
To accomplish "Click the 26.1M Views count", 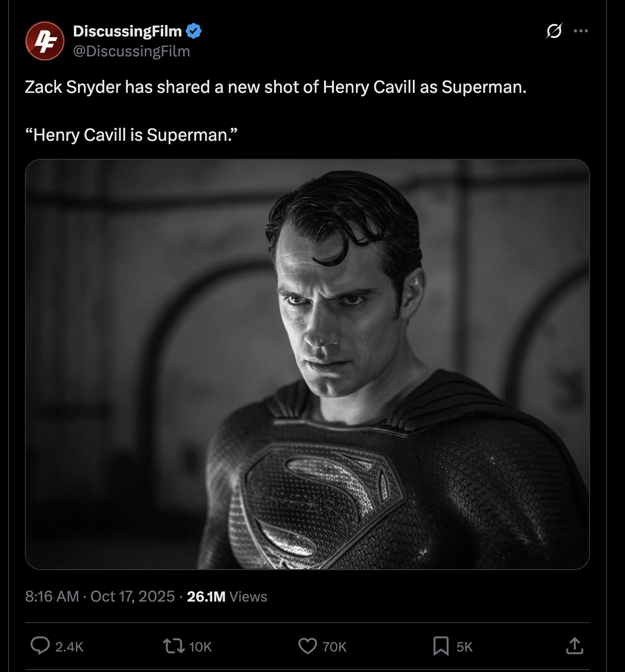I will tap(227, 597).
